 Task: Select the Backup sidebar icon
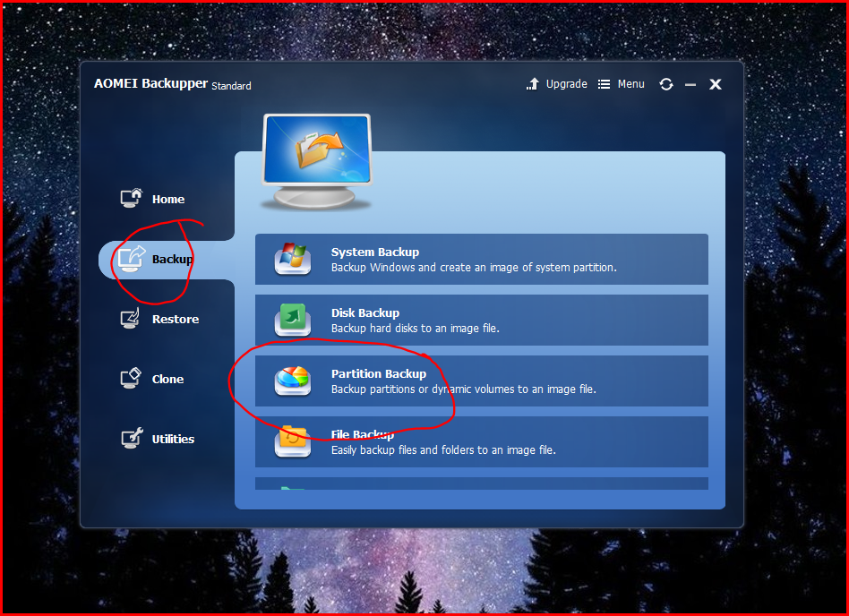132,259
